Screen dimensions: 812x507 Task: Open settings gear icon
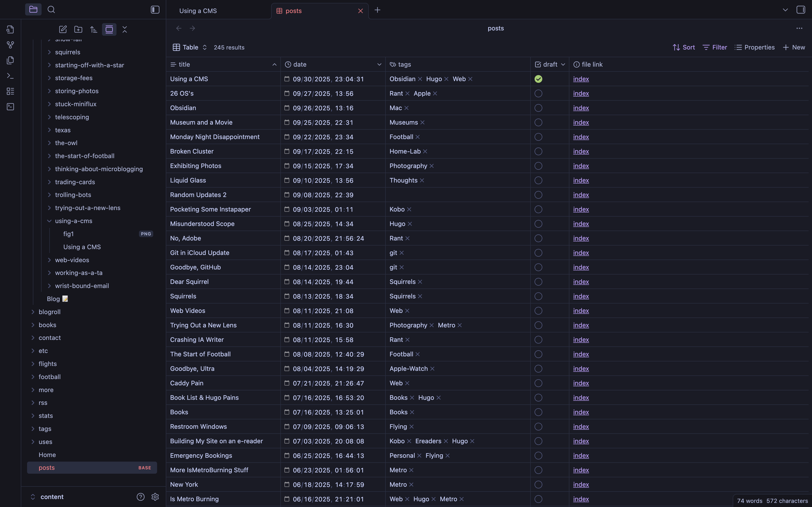coord(155,497)
